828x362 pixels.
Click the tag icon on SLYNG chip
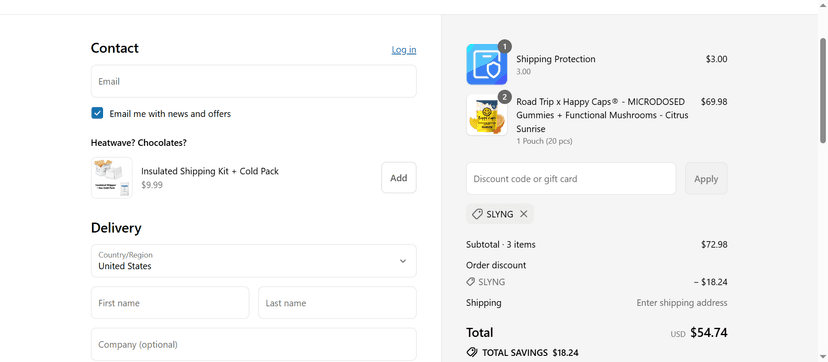[477, 214]
